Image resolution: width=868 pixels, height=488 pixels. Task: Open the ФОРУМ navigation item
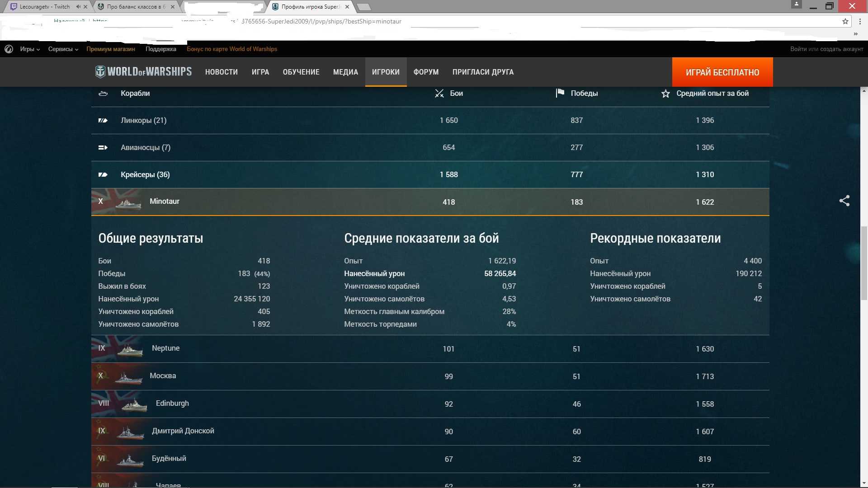pos(426,72)
